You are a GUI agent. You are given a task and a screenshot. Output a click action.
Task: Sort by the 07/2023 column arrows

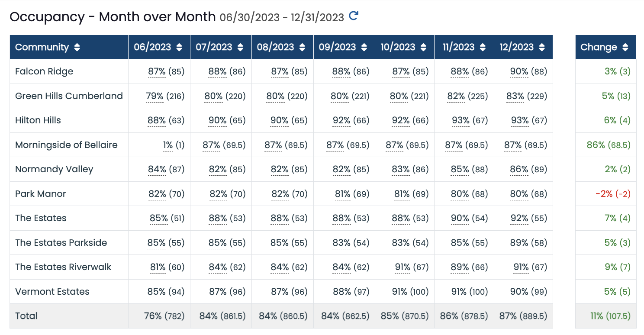coord(241,47)
